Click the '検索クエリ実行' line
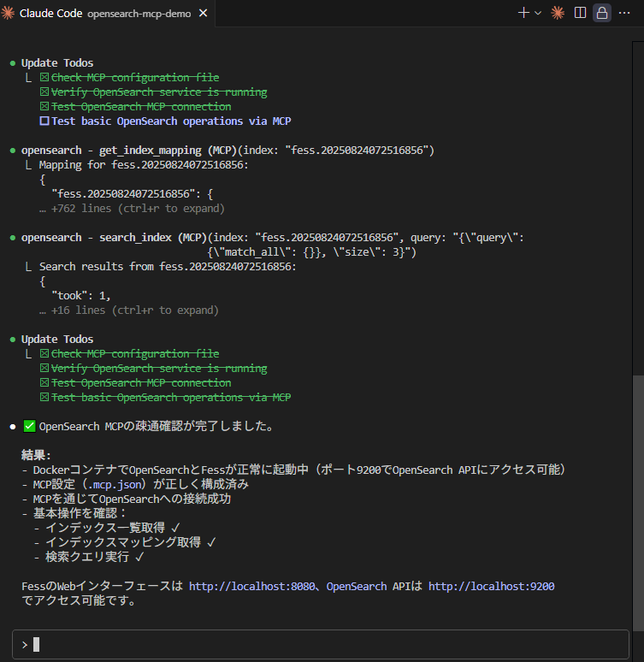Screen dimensions: 644x662 click(x=90, y=557)
